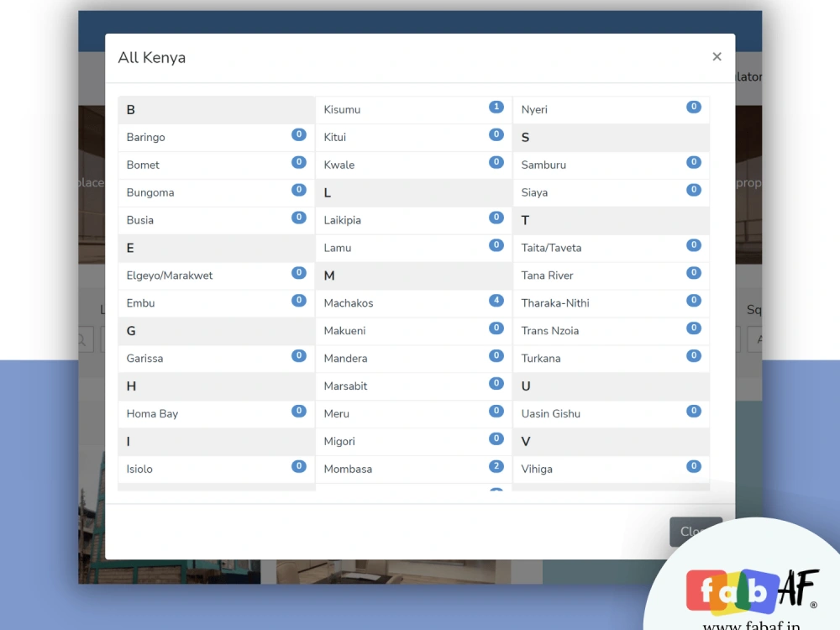Choose Tharaka-Nithi county
The height and width of the screenshot is (630, 840).
[612, 303]
